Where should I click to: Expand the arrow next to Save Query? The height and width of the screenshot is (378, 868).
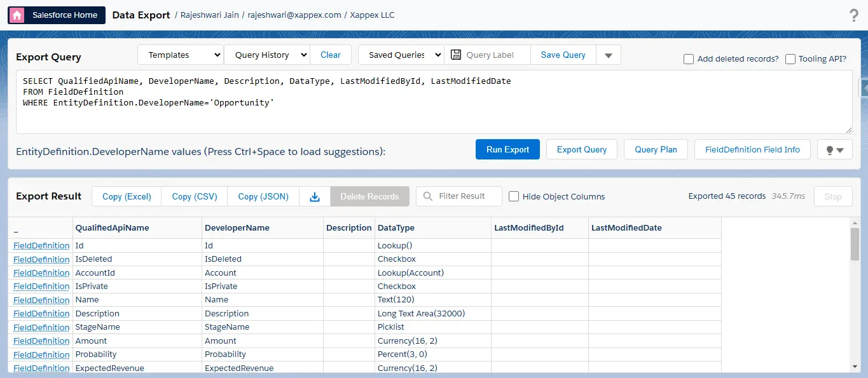(x=608, y=55)
